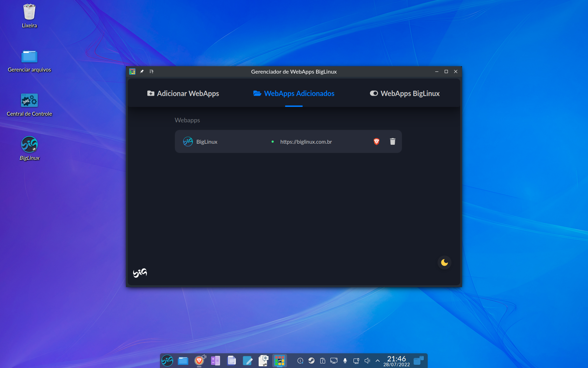Open the audio transcription icon in taskbar
This screenshot has height=368, width=588.
(x=263, y=361)
